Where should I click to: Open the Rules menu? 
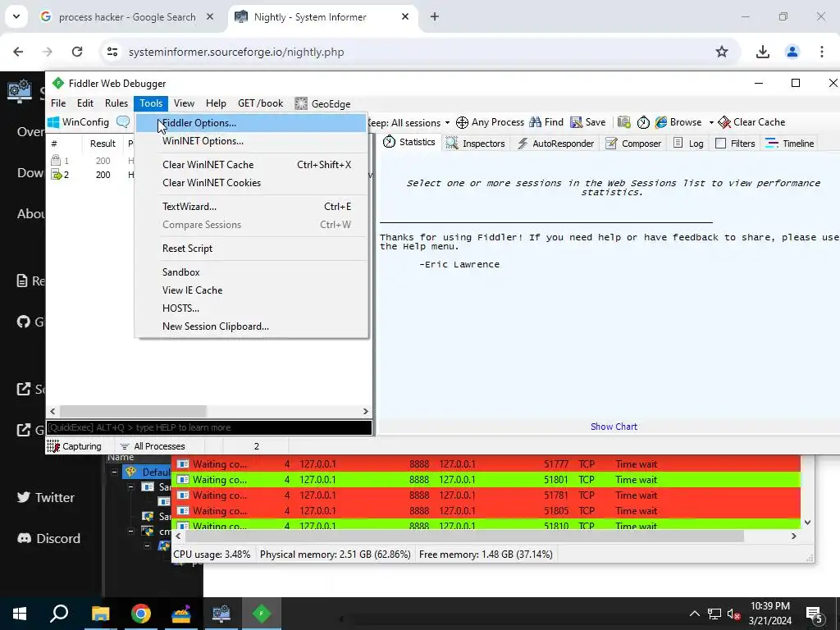click(x=116, y=103)
